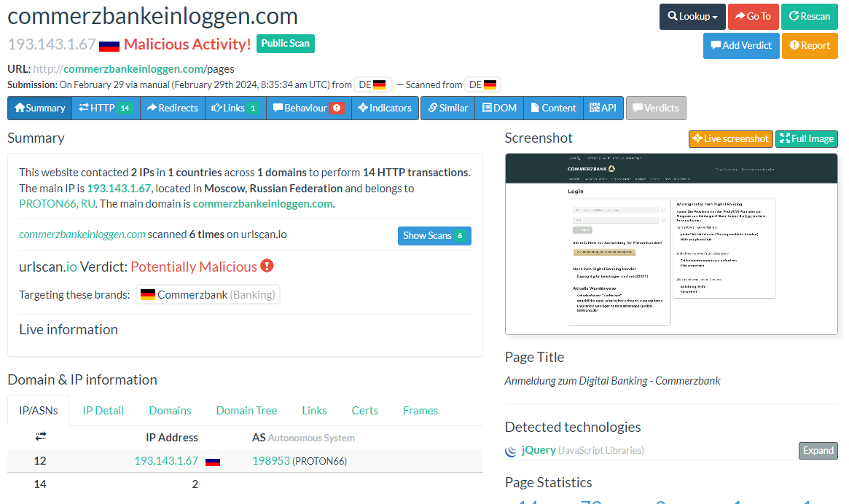View the Behaviour tab
This screenshot has width=849, height=504.
[x=308, y=108]
